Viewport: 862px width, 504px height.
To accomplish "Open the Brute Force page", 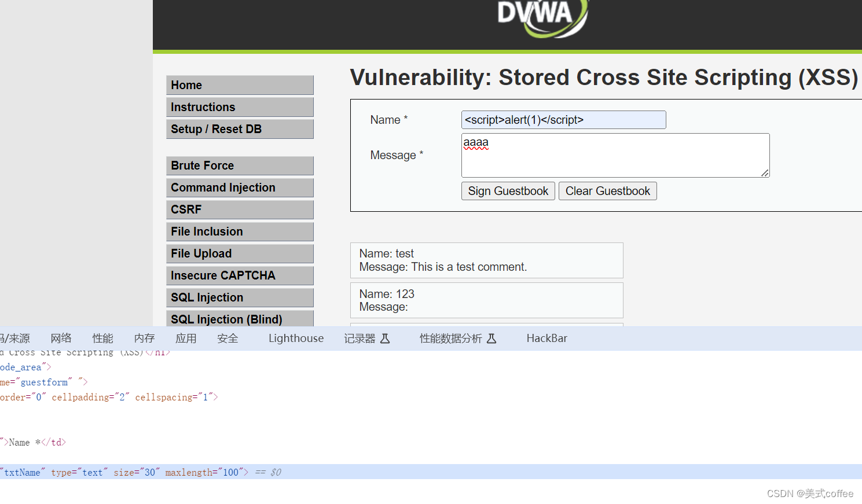I will coord(240,165).
